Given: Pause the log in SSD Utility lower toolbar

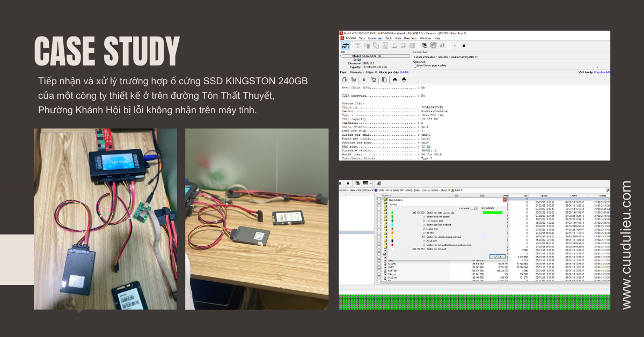Looking at the screenshot, I should [x=364, y=79].
